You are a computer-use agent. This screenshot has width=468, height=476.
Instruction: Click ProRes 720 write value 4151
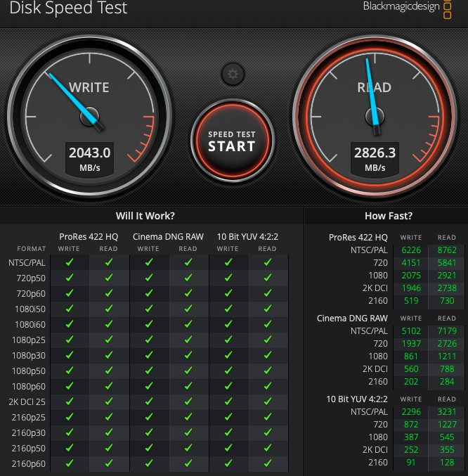coord(411,263)
